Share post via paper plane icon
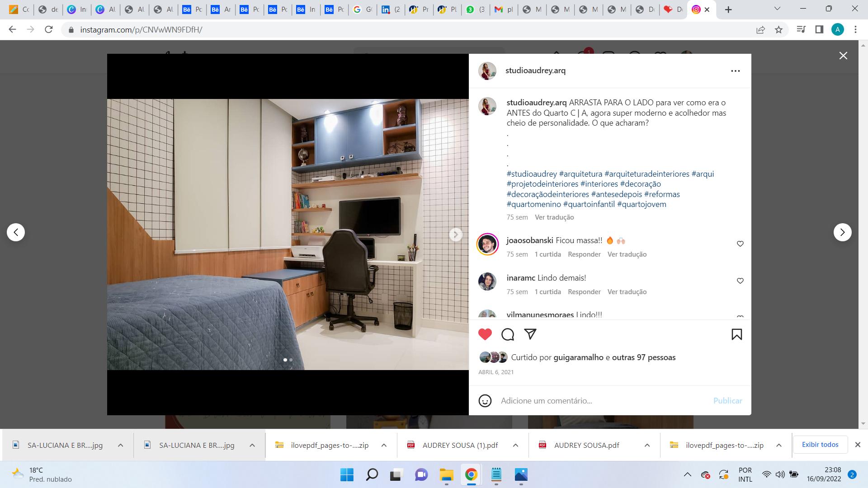Screen dimensions: 868x488 click(530, 334)
